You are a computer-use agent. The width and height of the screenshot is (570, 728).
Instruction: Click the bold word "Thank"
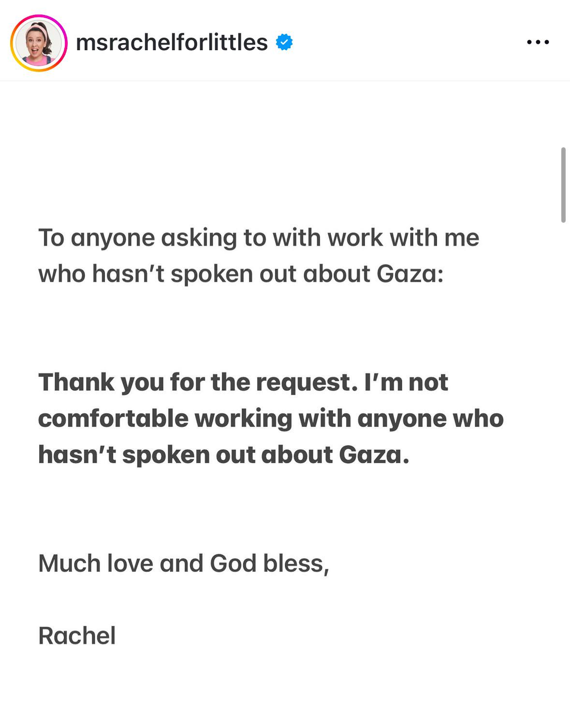pos(76,383)
